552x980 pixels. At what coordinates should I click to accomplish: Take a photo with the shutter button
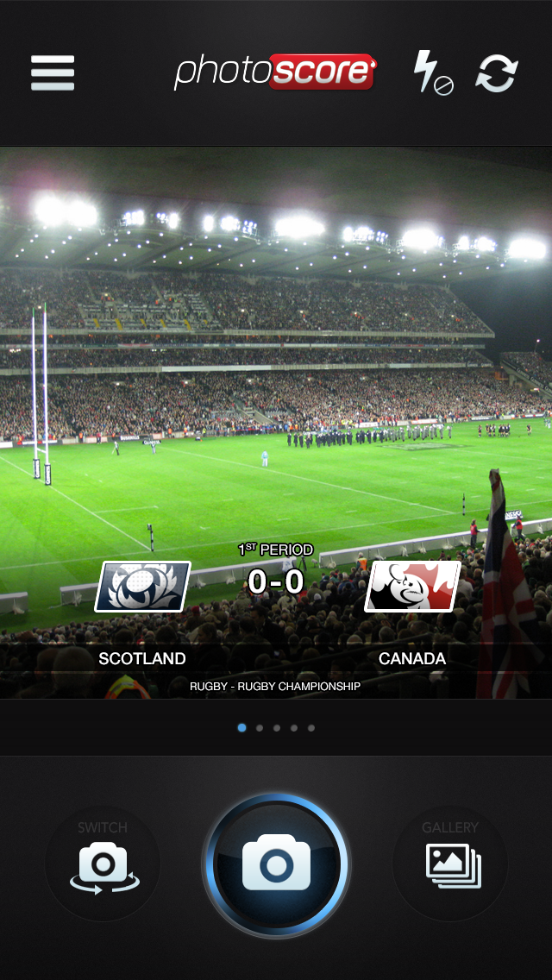[276, 865]
